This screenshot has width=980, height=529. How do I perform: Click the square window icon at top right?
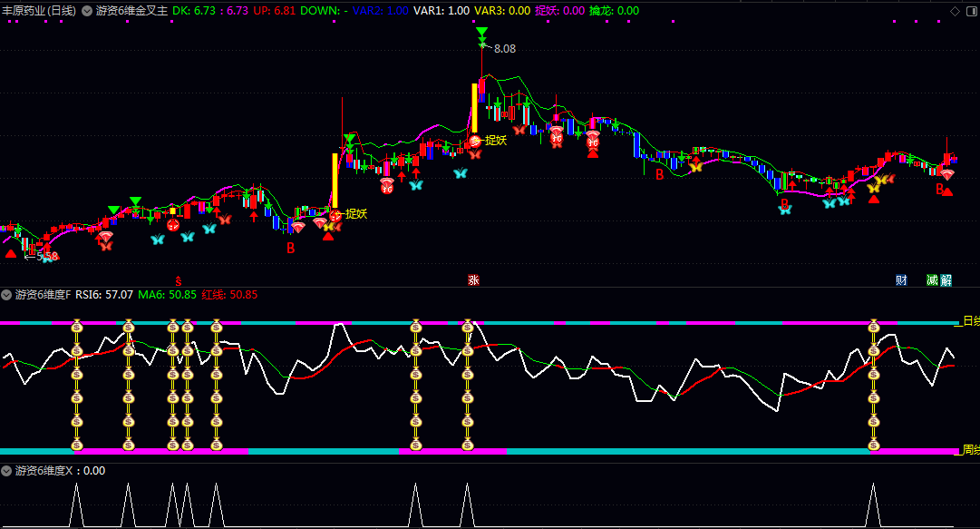969,11
